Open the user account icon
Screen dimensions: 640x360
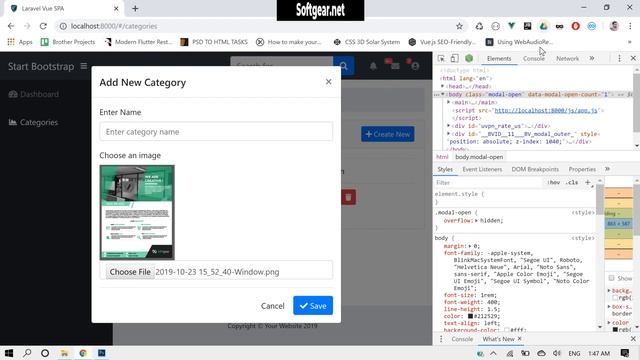click(415, 66)
